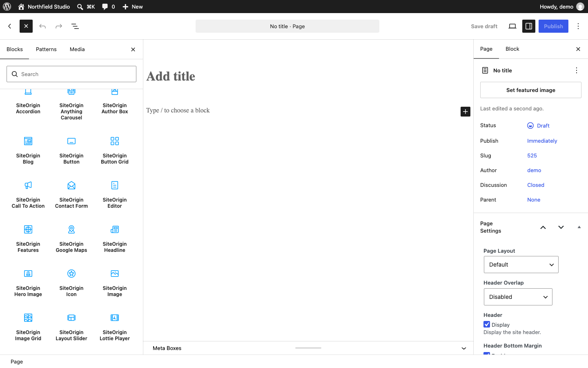
Task: Add the SiteOrigin Lottie Player block
Action: point(115,327)
